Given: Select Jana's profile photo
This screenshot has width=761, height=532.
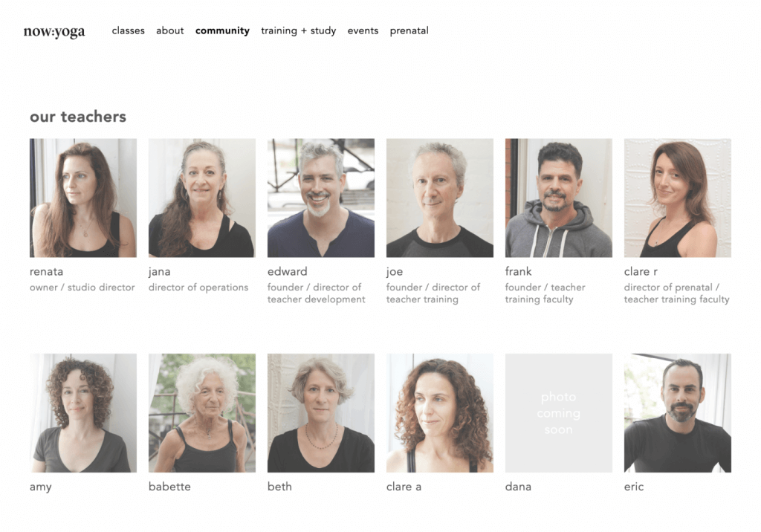Looking at the screenshot, I should click(x=202, y=198).
